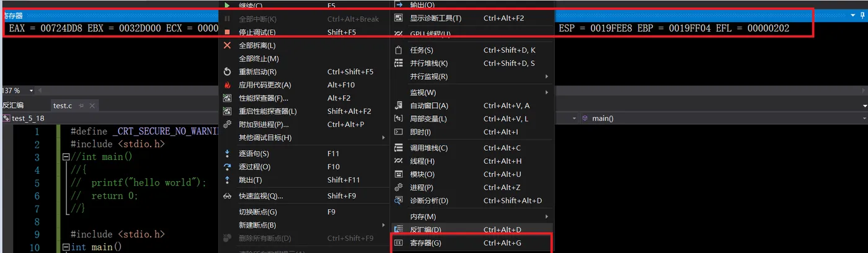The height and width of the screenshot is (253, 868).
Task: Click the Step Over arrow icon (逐过程)
Action: tap(227, 167)
